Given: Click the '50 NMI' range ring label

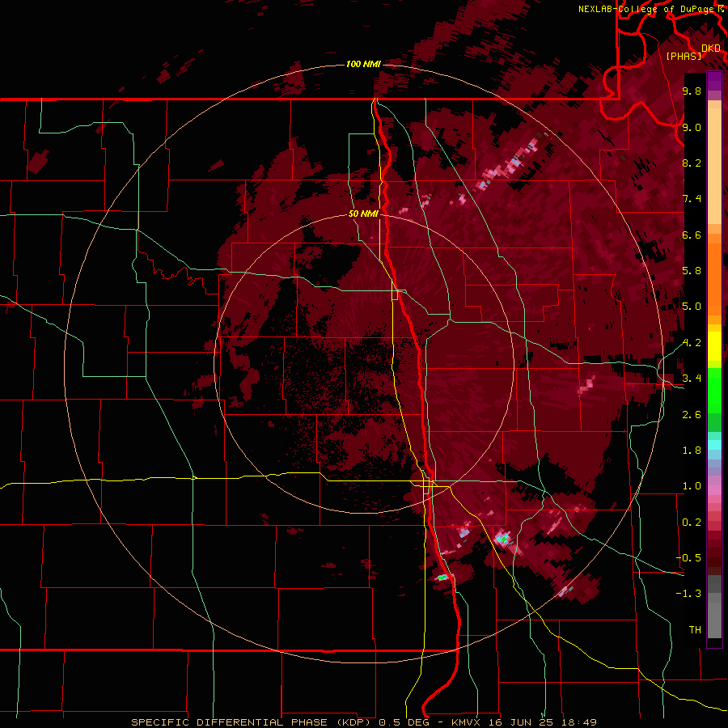Looking at the screenshot, I should tap(363, 214).
